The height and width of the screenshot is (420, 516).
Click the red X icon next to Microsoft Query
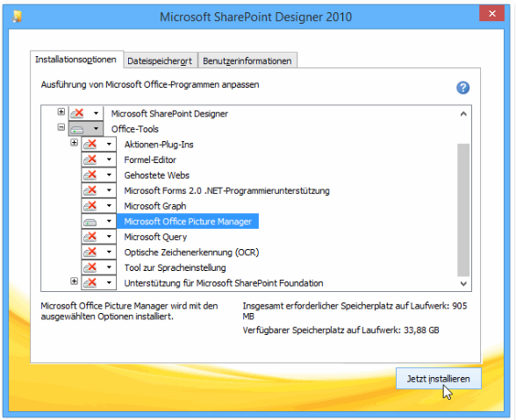[90, 237]
